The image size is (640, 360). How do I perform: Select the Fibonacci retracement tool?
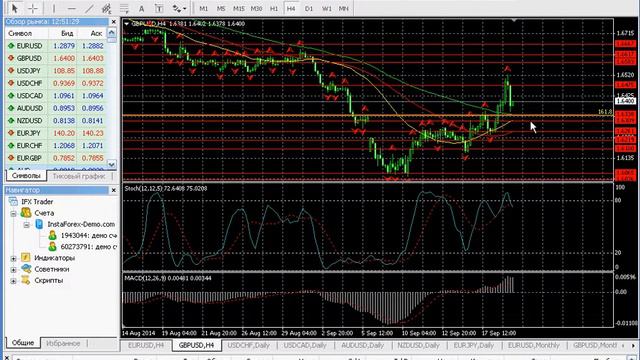(x=124, y=8)
